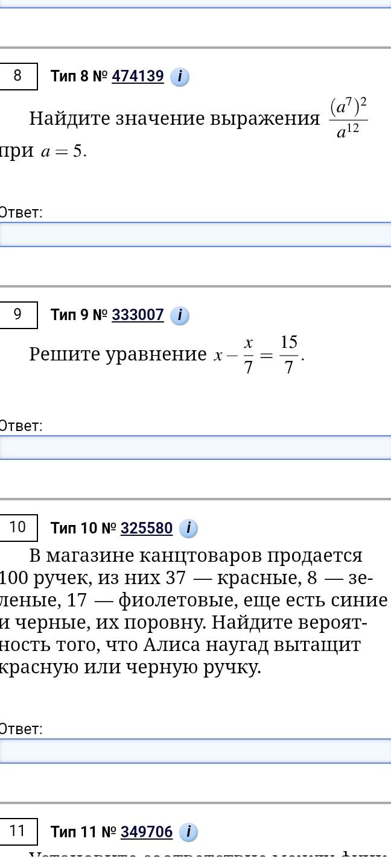The width and height of the screenshot is (391, 868).
Task: Tap the info icon next to 349706
Action: 188,832
